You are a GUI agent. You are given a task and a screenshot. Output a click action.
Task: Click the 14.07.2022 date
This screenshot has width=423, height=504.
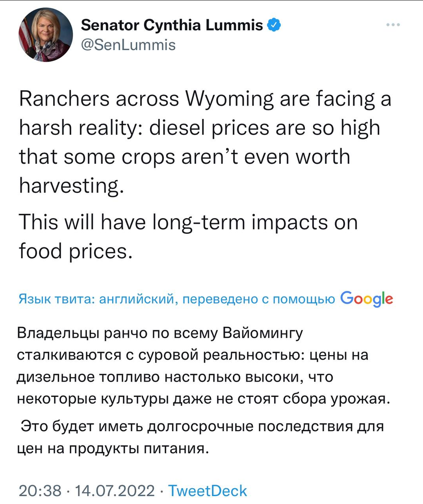coord(115,491)
